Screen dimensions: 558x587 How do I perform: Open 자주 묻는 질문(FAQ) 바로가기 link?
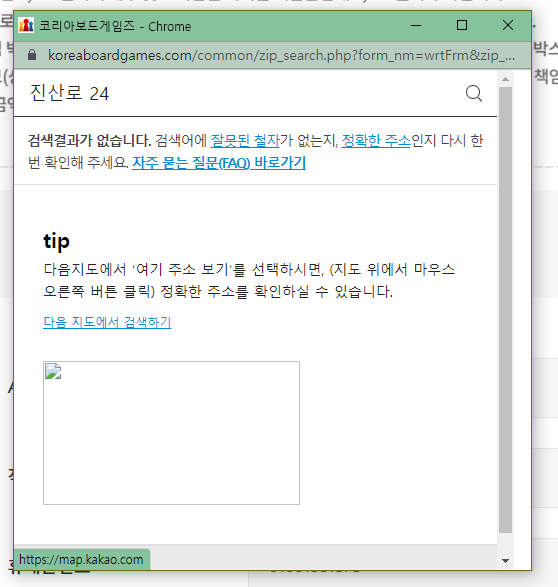point(219,163)
